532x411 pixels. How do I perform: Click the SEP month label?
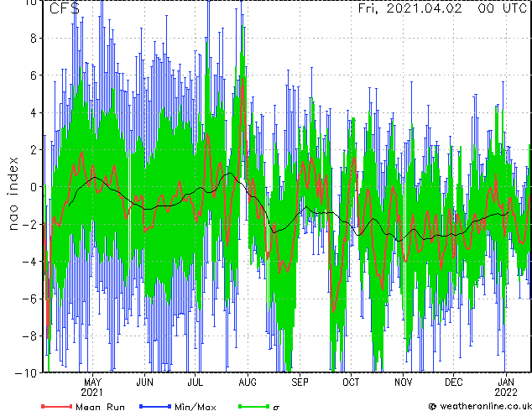(300, 382)
